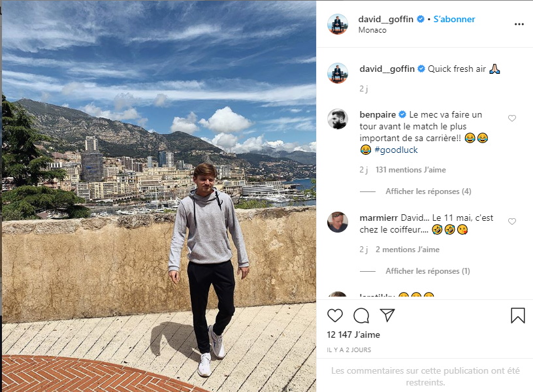Image resolution: width=533 pixels, height=392 pixels.
Task: Show the 131 mentions J'aime on benpaire's comment
Action: pyautogui.click(x=411, y=170)
